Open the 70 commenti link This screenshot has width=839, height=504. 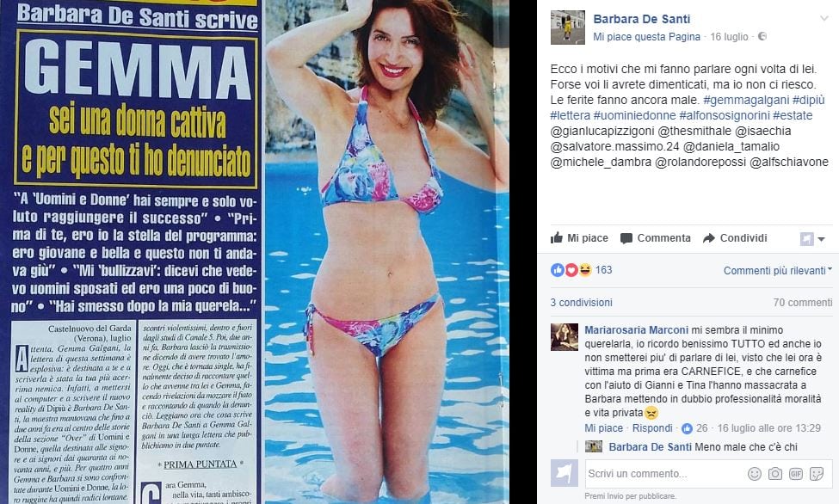pyautogui.click(x=803, y=302)
